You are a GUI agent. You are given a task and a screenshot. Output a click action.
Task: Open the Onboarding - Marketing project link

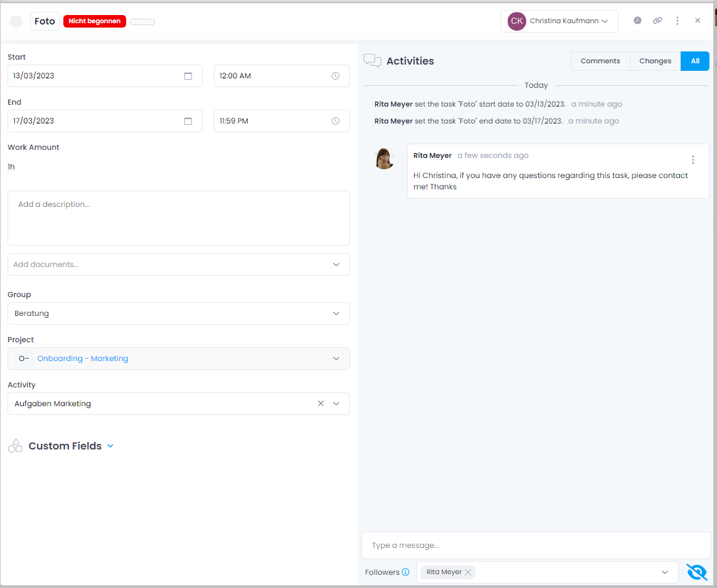click(83, 359)
